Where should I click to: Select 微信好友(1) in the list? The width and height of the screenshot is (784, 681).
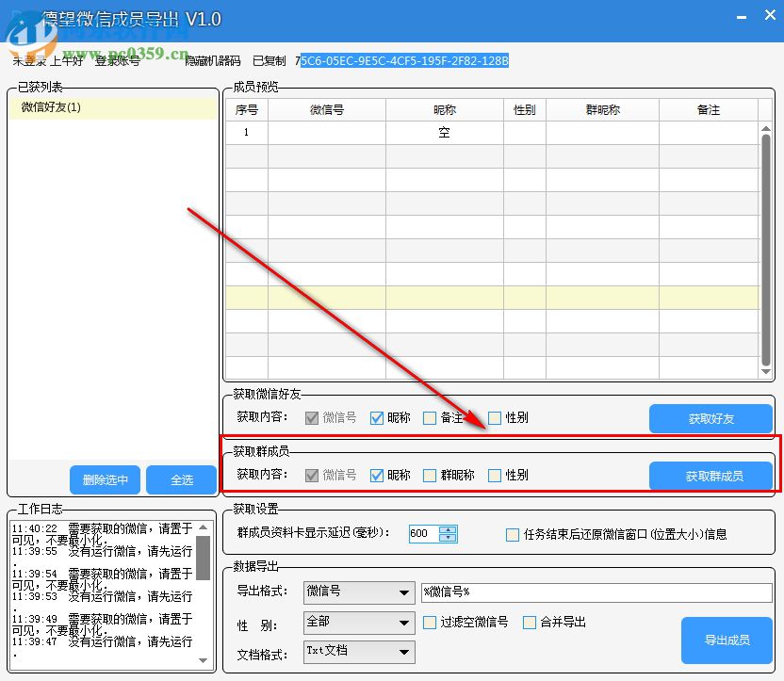pyautogui.click(x=52, y=107)
